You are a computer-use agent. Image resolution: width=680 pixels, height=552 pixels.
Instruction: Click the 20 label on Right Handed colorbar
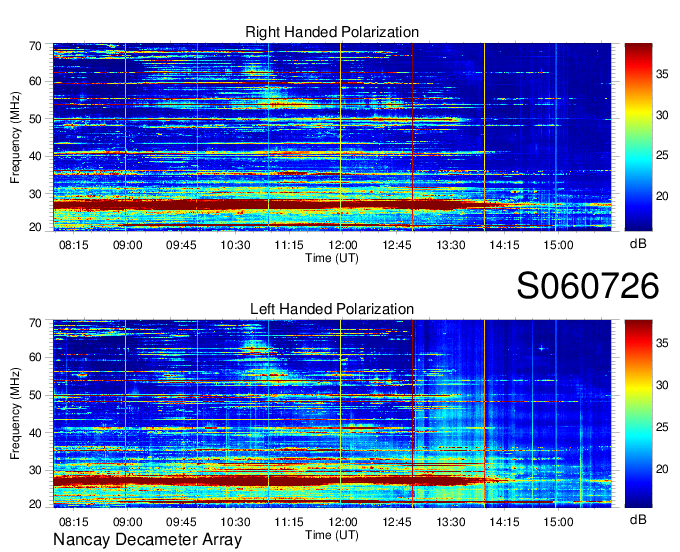[662, 196]
